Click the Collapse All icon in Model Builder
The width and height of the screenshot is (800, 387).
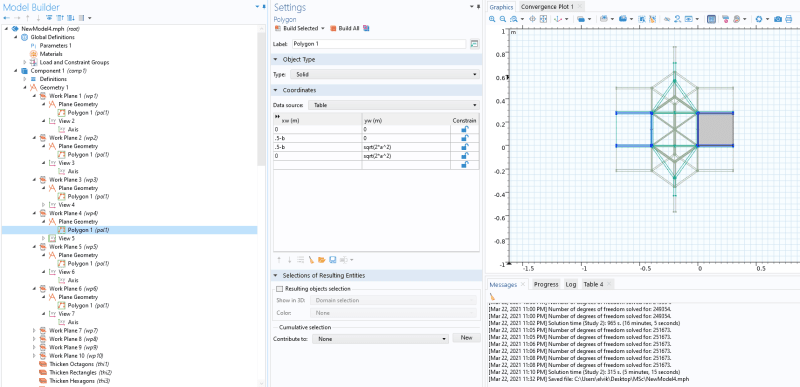49,18
